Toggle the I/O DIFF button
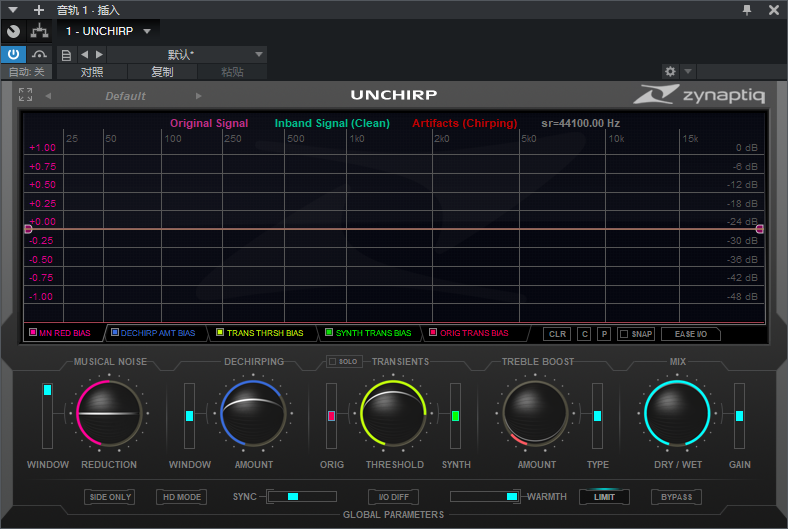 [393, 497]
